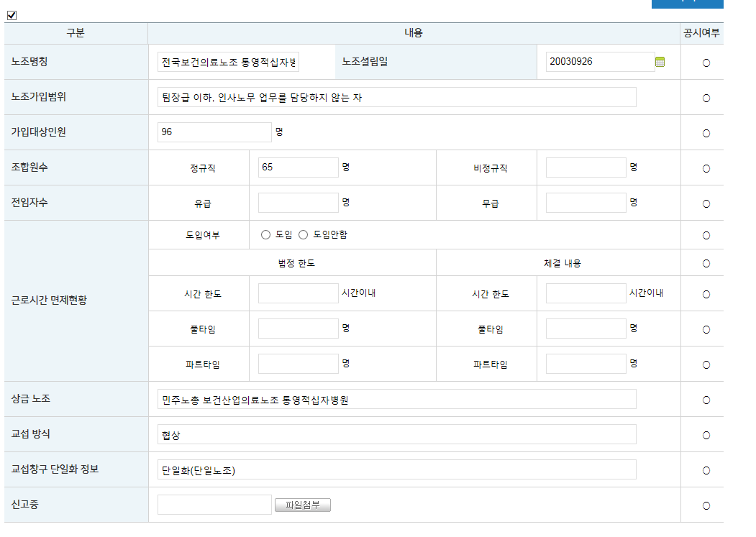Tick the checkbox above the table
Screen dimensions: 756x537
(x=11, y=15)
